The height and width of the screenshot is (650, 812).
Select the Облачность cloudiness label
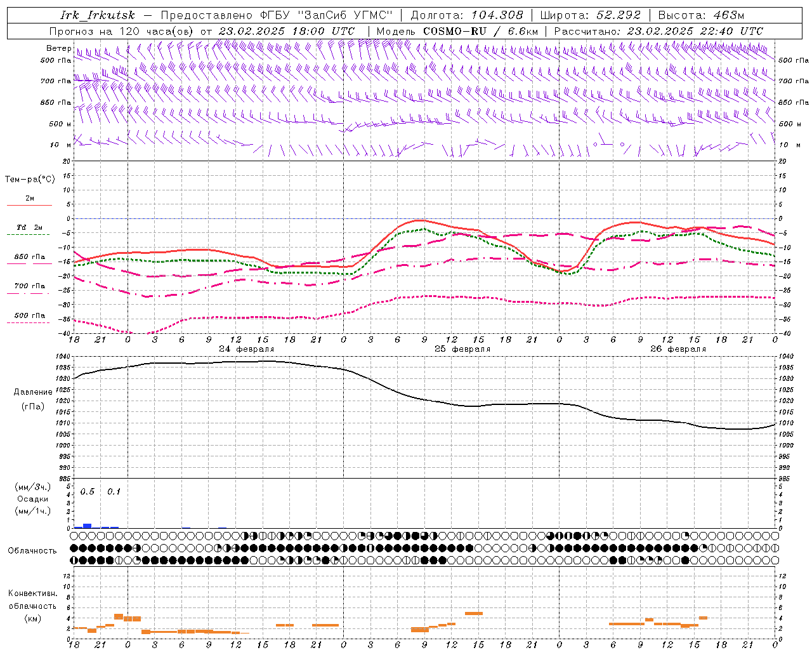point(32,551)
